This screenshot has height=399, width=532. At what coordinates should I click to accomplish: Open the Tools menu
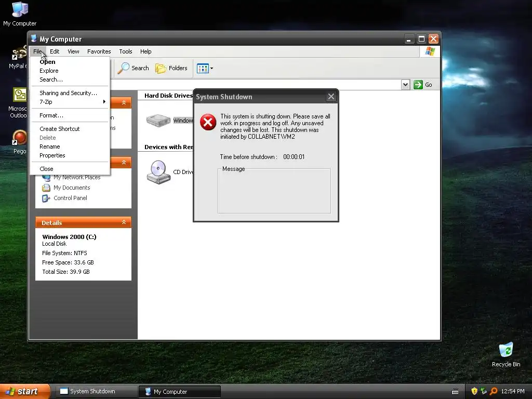tap(126, 51)
